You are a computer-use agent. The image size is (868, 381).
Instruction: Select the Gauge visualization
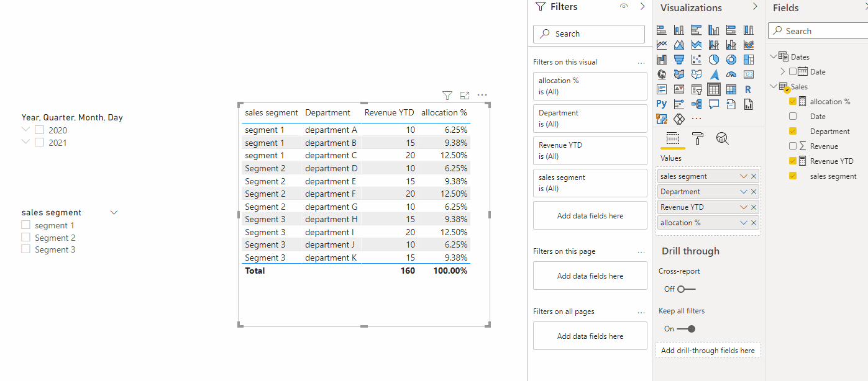pos(731,74)
